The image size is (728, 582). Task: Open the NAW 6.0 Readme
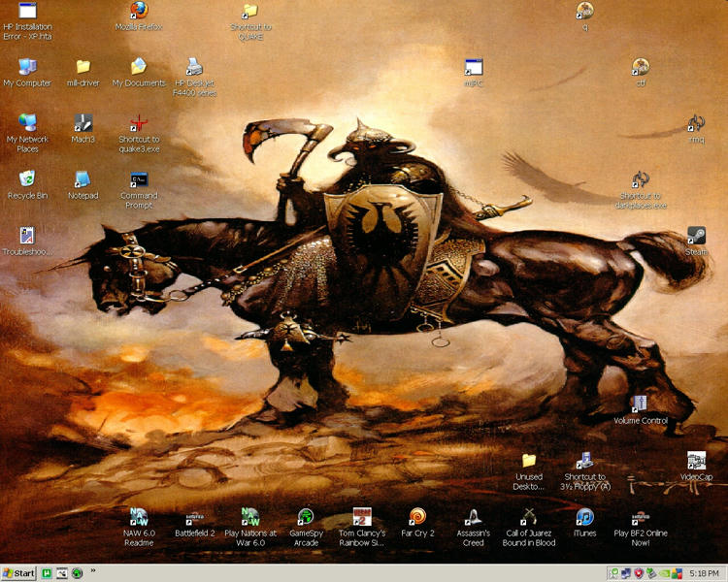tap(139, 528)
